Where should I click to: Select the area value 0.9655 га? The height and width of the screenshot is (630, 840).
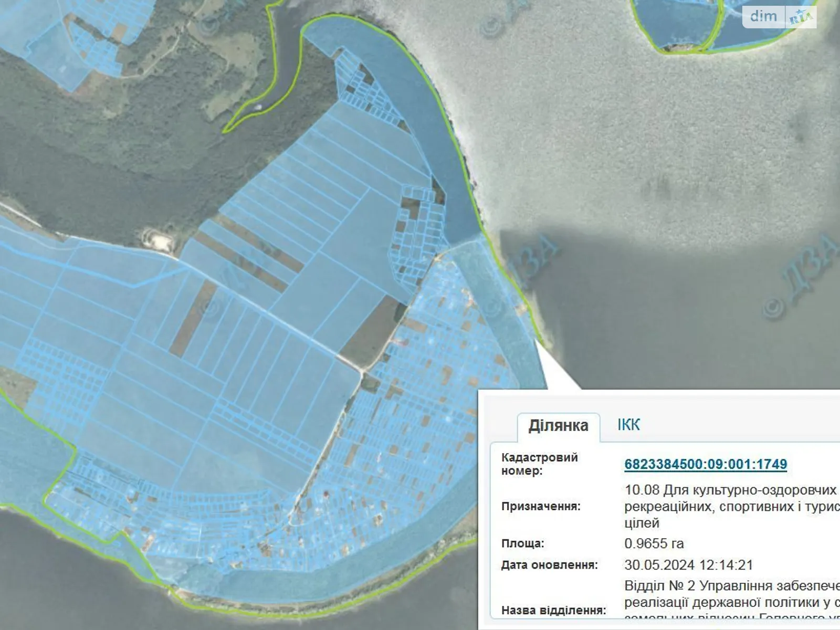654,543
